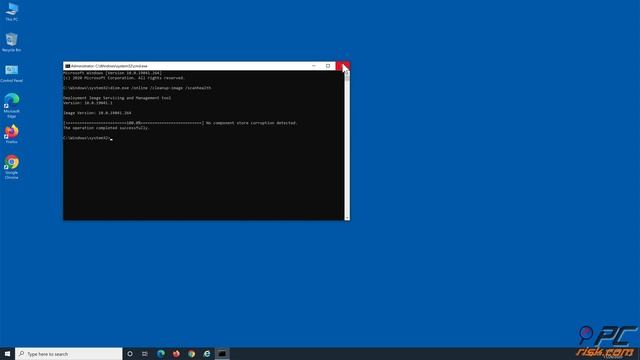
Task: Click the 'Deployment Image Servicing and Management tool' line
Action: [117, 98]
